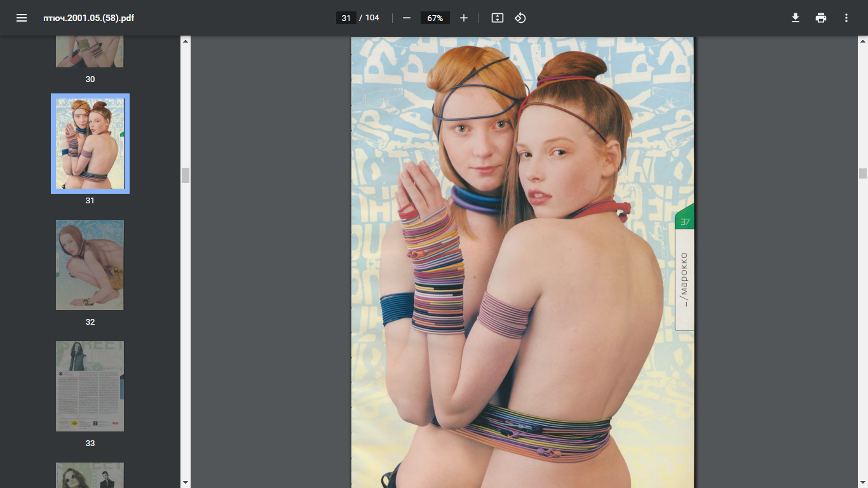Click the vertical марокко tab label
This screenshot has width=868, height=488.
point(684,280)
